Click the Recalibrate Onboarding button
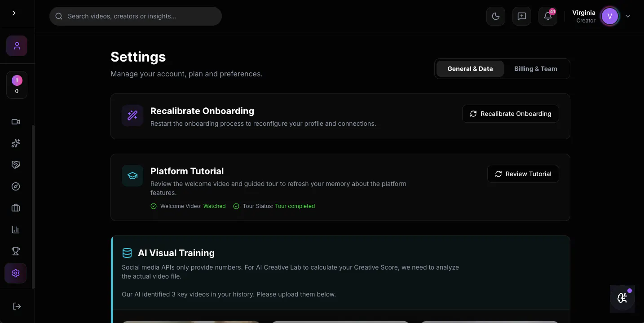This screenshot has height=323, width=644. [511, 114]
